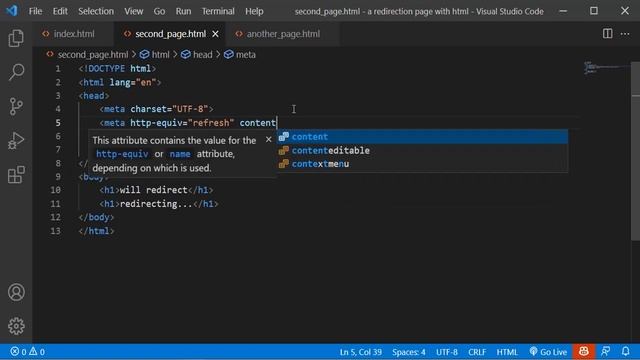Click the orange status bar face icon

pyautogui.click(x=584, y=351)
